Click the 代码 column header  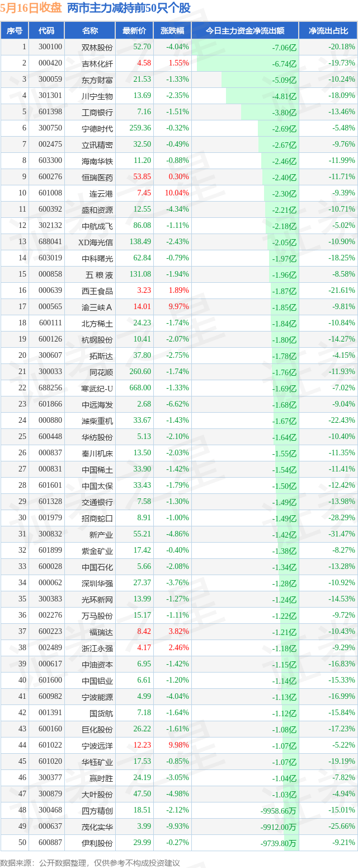[46, 31]
